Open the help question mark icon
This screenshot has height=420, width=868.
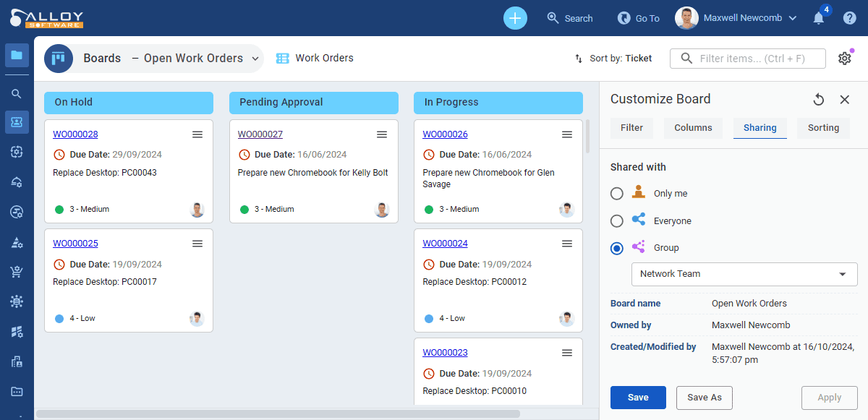tap(850, 18)
